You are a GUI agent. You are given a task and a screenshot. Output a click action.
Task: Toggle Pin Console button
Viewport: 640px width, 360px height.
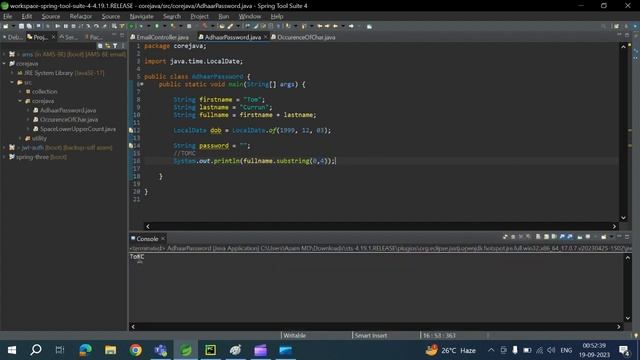point(580,237)
